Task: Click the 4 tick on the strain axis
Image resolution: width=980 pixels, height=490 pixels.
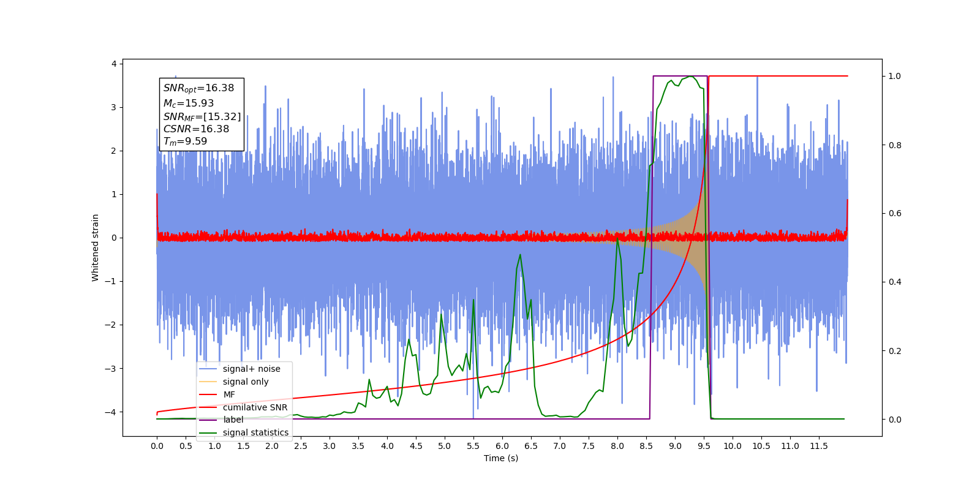Action: coord(114,64)
